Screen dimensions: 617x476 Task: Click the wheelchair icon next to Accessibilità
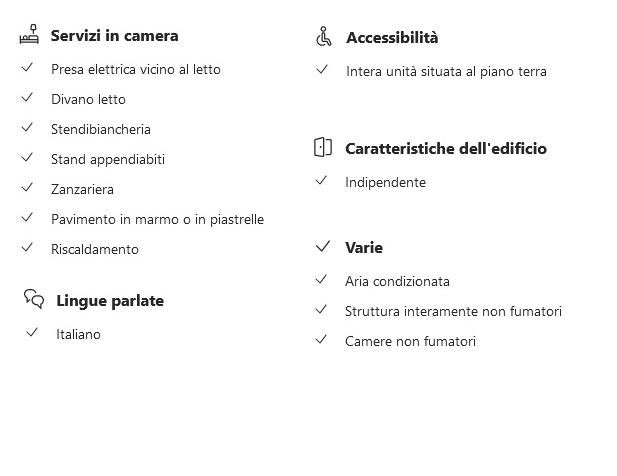point(323,37)
